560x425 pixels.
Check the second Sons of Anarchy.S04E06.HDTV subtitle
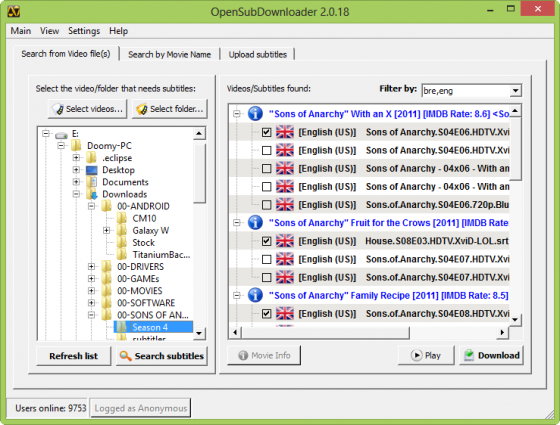266,150
